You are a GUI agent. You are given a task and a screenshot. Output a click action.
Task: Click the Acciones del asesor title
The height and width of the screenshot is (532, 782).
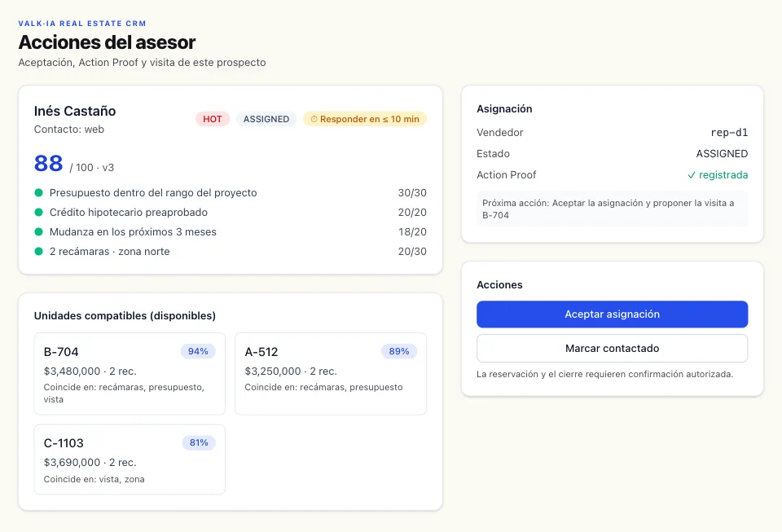coord(107,42)
